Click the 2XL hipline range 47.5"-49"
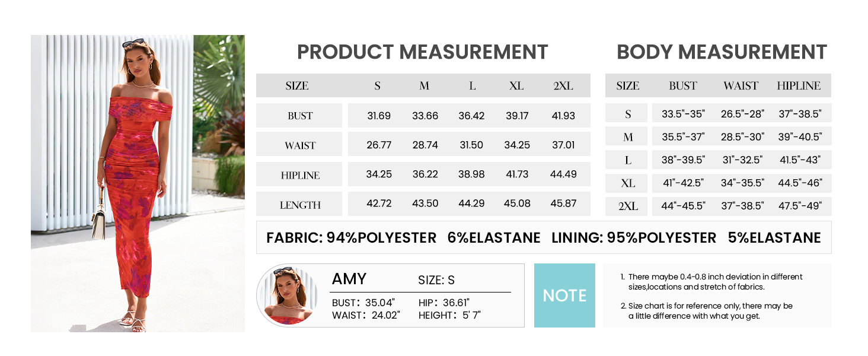This screenshot has width=868, height=356. 800,206
